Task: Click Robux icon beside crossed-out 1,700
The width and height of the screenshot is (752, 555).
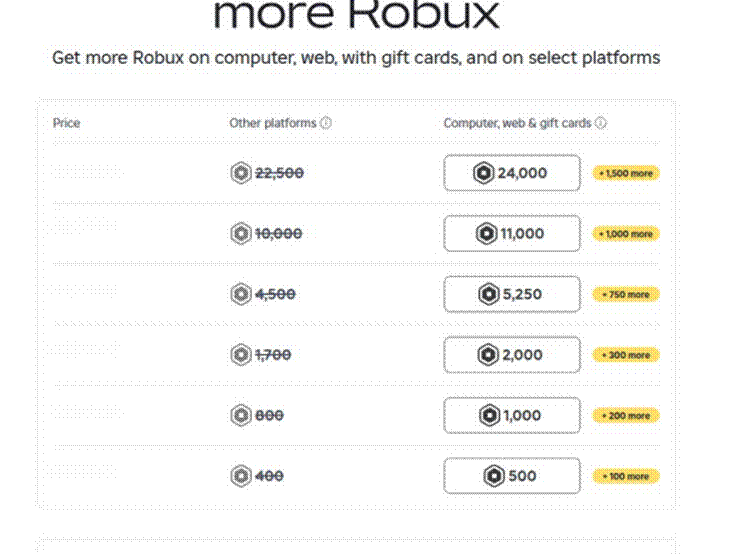Action: [x=241, y=354]
